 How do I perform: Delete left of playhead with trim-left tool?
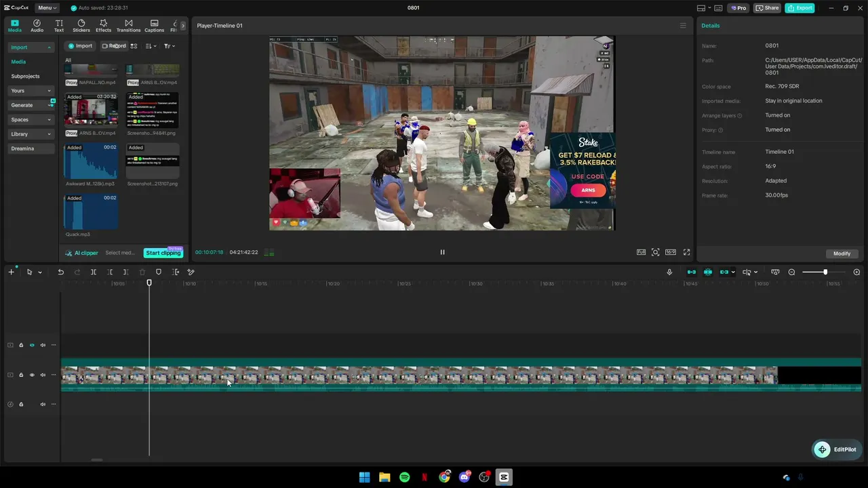click(110, 272)
